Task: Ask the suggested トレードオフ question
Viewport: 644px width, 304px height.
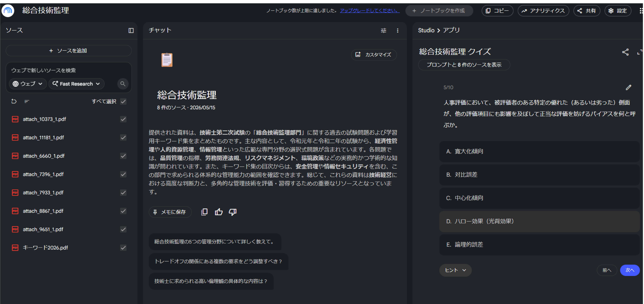Action: coord(218,261)
